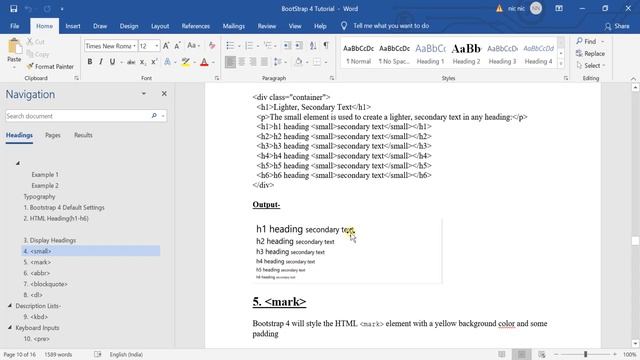Apply the Heading 1 style

pos(430,54)
